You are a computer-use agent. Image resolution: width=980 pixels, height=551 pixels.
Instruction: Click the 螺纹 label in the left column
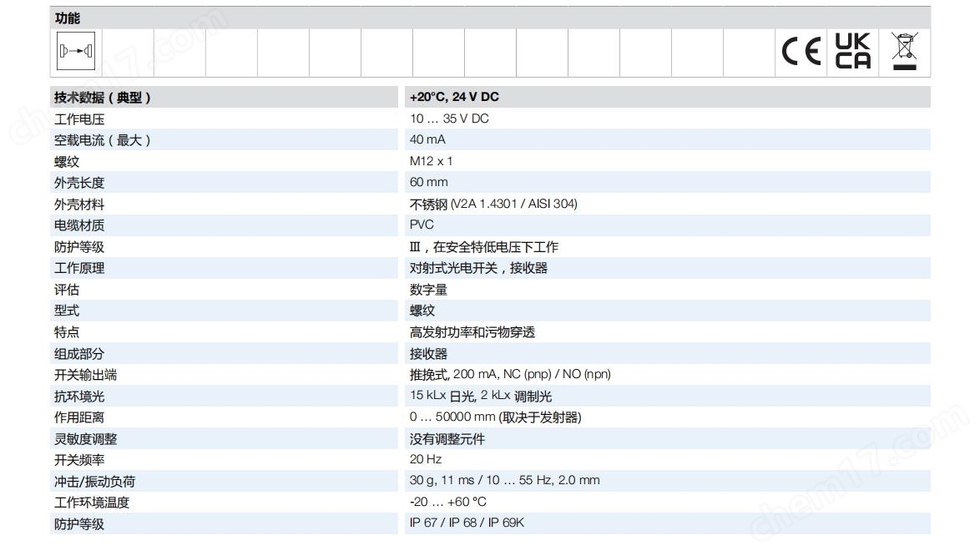[67, 161]
